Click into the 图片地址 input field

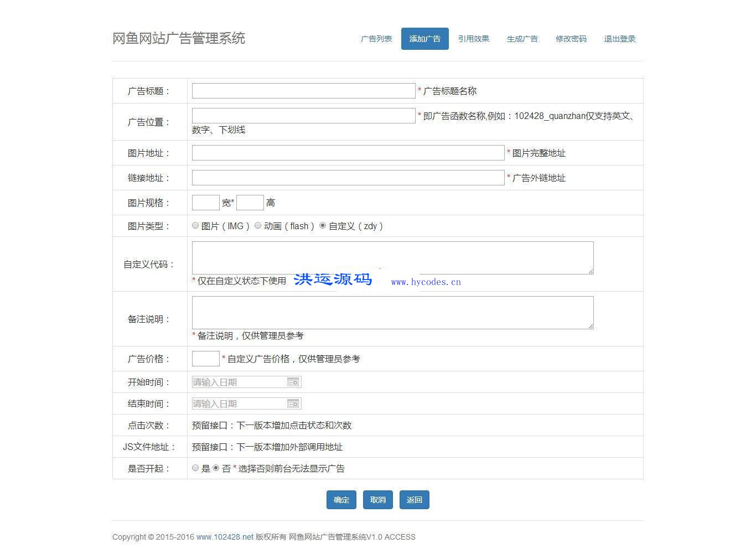tap(348, 153)
